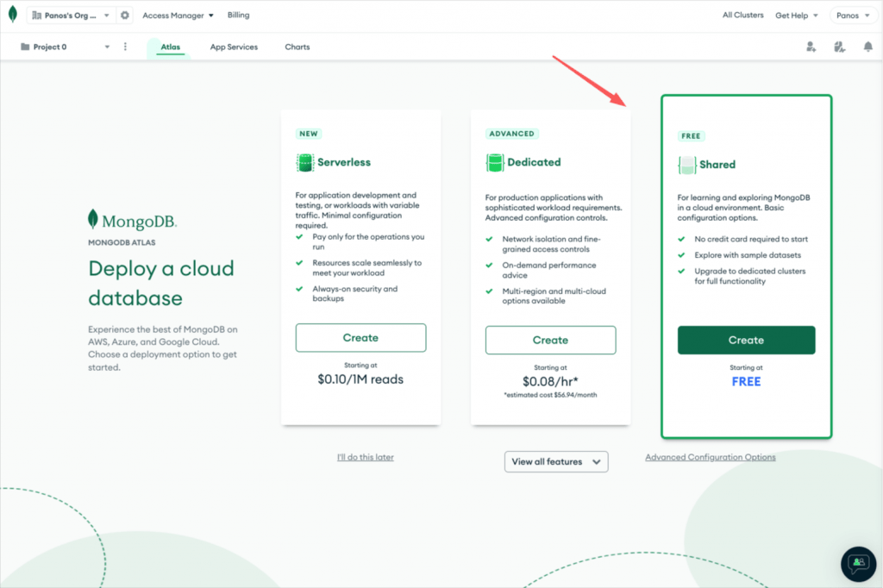883x588 pixels.
Task: Click the Dedicated plan heading
Action: pos(534,162)
